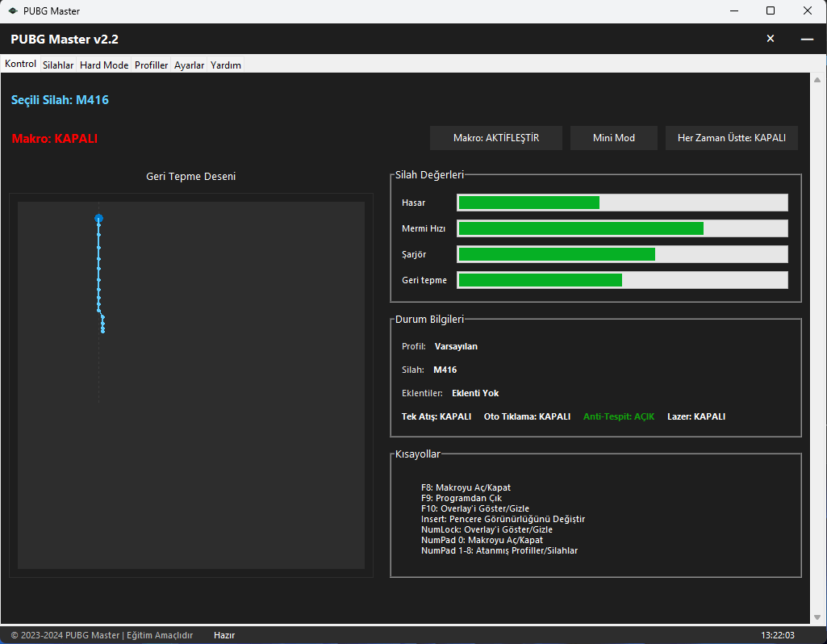
Task: Click the F9: Programdan Çık shortcut line
Action: point(462,499)
